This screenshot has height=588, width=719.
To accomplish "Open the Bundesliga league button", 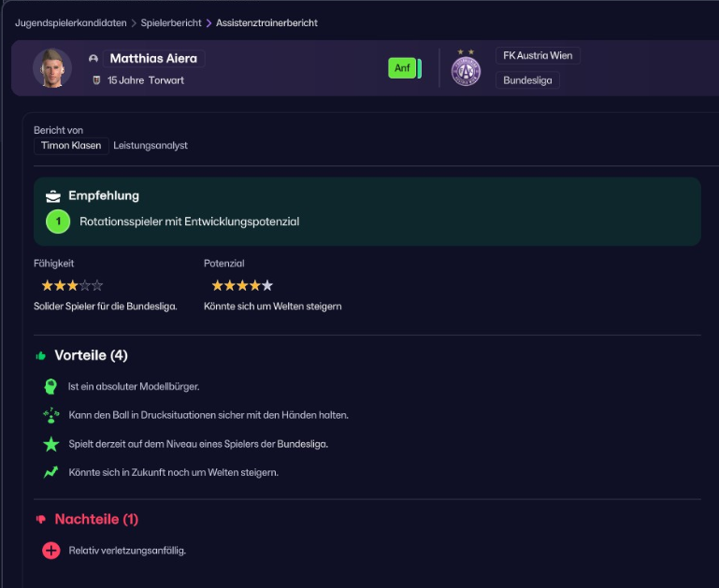I will 527,80.
